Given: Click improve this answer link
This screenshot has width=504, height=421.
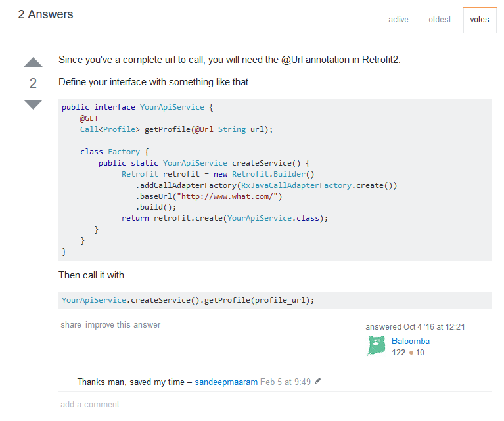Looking at the screenshot, I should click(123, 324).
